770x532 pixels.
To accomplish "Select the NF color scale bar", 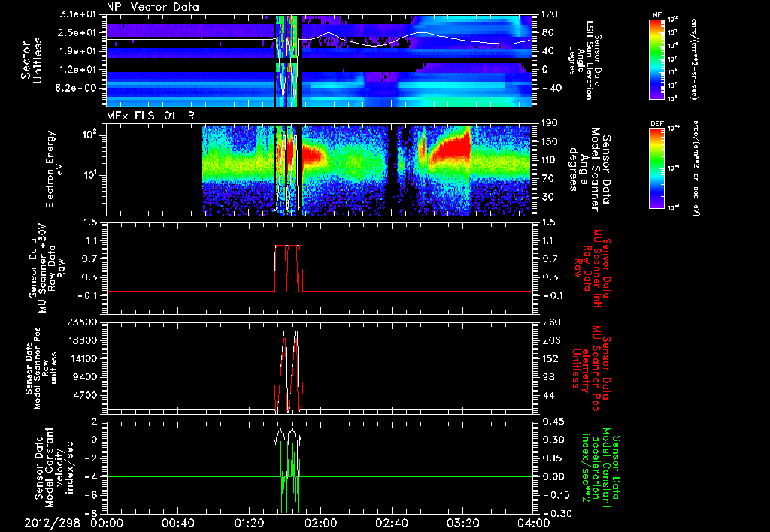I will [x=657, y=59].
